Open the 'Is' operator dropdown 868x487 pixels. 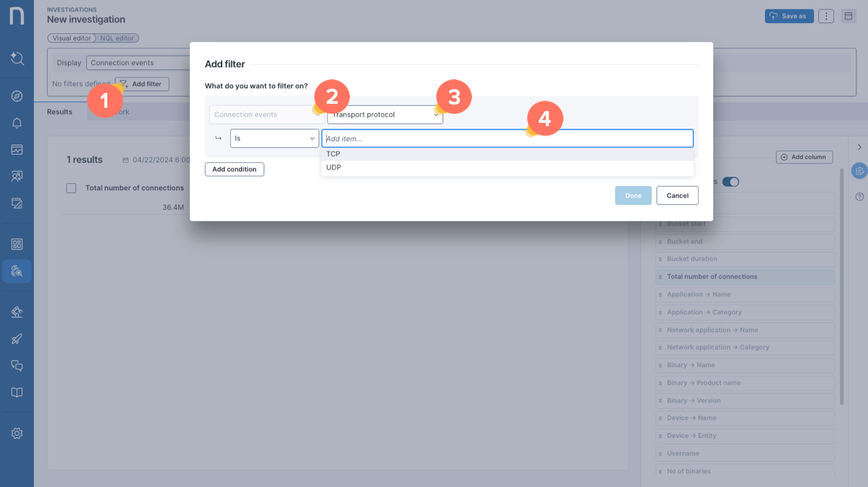274,138
